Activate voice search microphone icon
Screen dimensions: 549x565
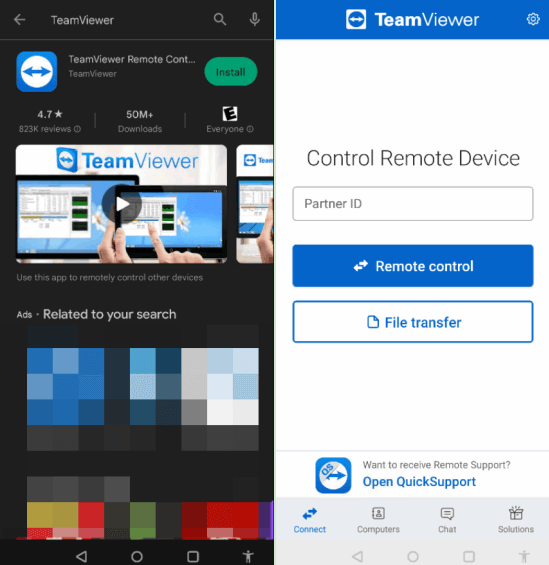(255, 19)
